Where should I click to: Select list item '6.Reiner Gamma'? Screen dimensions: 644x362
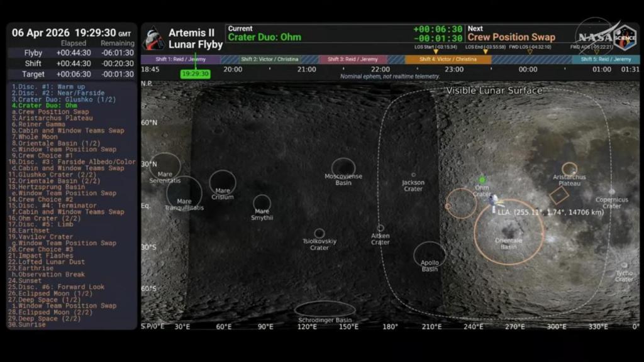[38, 124]
